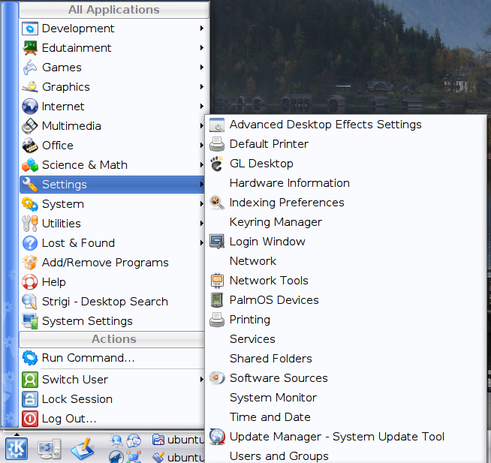Click the Graphics paintbrush icon
The height and width of the screenshot is (463, 491).
30,87
